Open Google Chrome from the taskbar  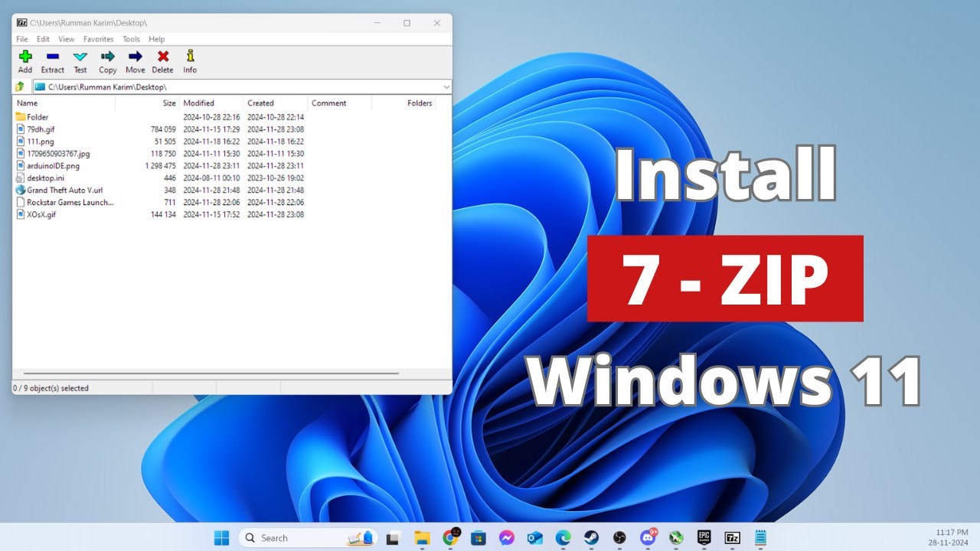(450, 538)
